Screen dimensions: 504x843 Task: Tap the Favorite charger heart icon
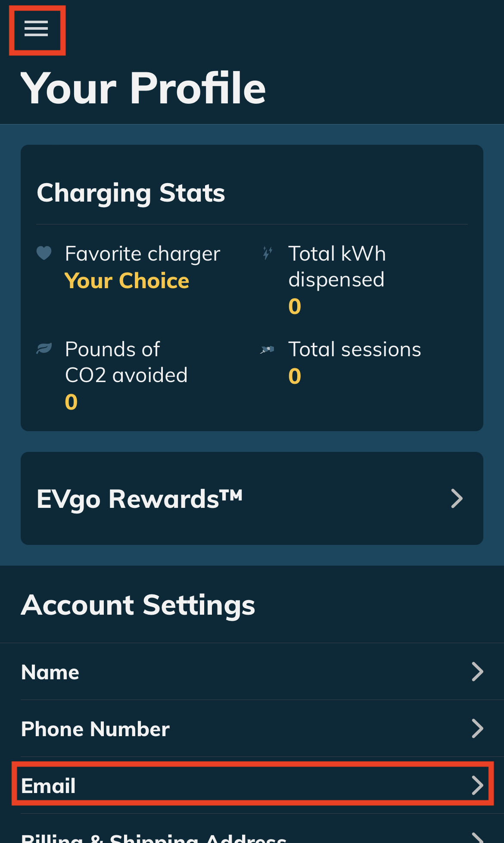point(44,253)
